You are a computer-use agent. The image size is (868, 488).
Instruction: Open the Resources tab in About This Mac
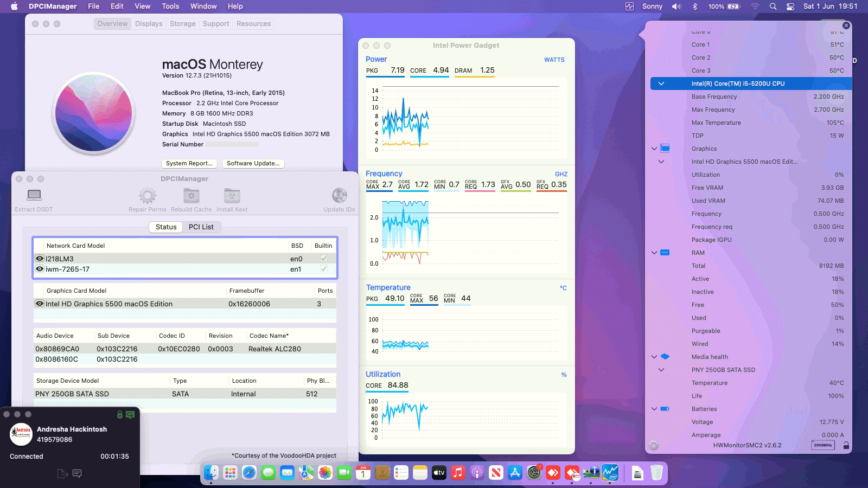[253, 24]
